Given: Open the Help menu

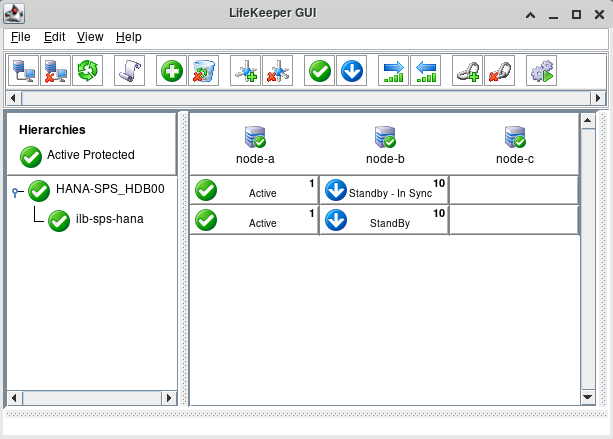Looking at the screenshot, I should [129, 37].
